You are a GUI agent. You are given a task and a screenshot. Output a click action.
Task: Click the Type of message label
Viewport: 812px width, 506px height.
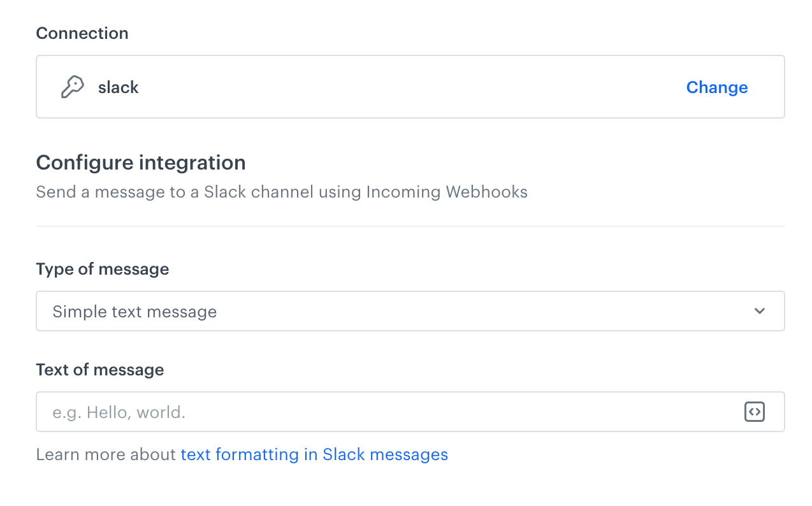point(102,269)
